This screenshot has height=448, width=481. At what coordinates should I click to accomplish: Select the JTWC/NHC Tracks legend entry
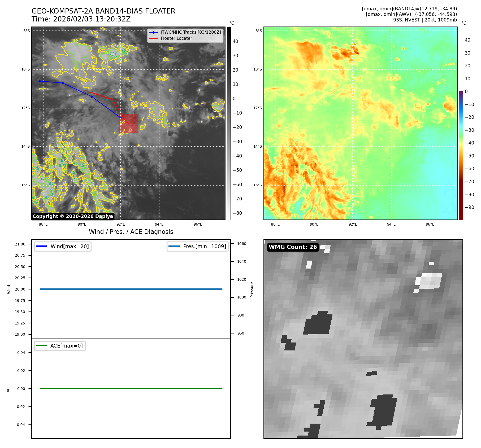click(x=191, y=32)
